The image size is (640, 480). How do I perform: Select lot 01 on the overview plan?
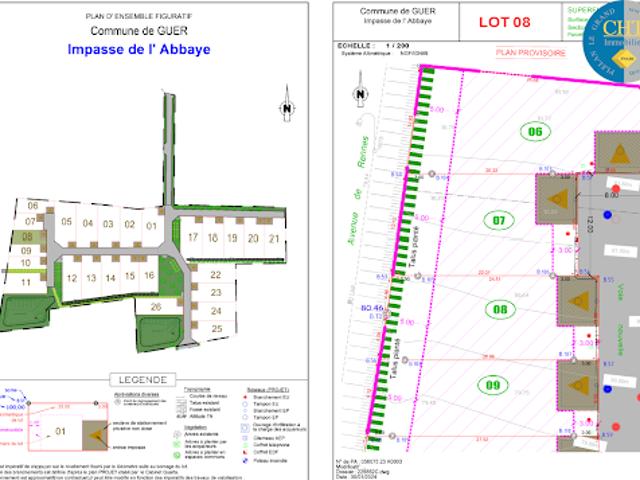point(151,226)
